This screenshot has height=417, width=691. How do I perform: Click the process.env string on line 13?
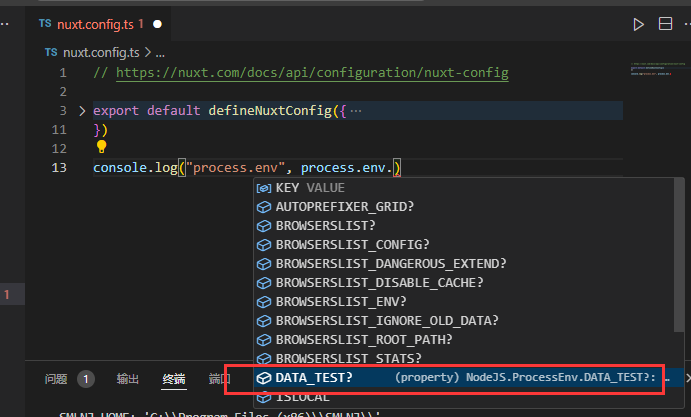(236, 168)
